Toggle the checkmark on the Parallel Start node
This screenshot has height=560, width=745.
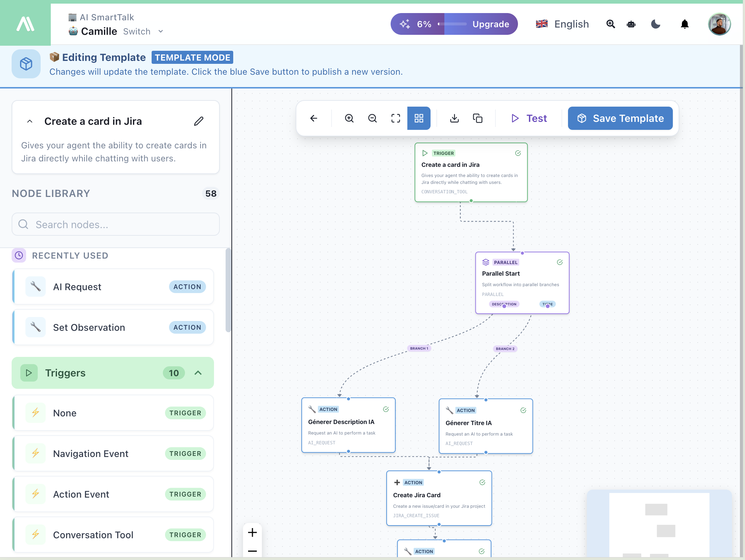(560, 262)
